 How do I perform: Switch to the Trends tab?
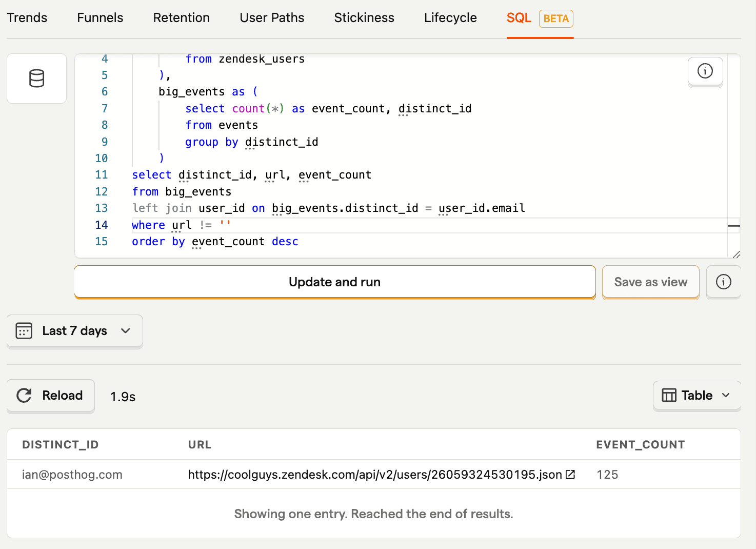(27, 18)
